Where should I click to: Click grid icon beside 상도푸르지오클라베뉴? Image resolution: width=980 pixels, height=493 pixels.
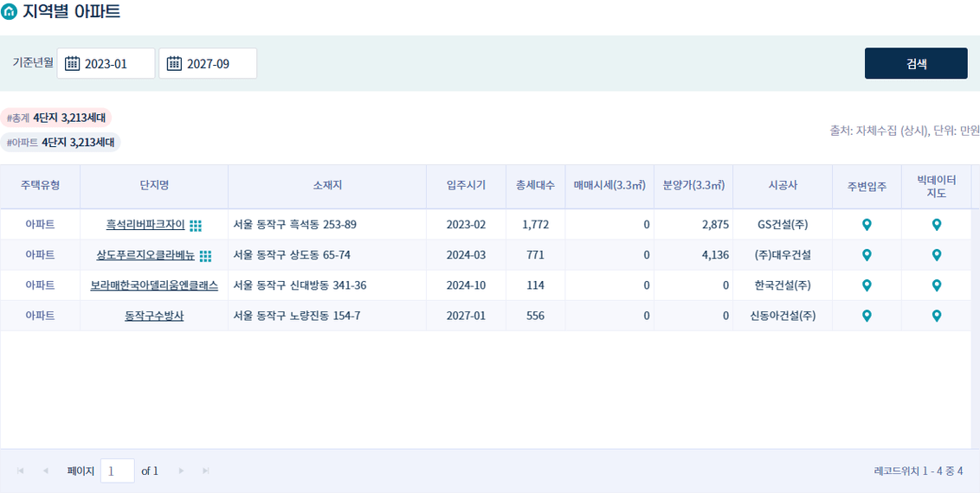pyautogui.click(x=206, y=256)
